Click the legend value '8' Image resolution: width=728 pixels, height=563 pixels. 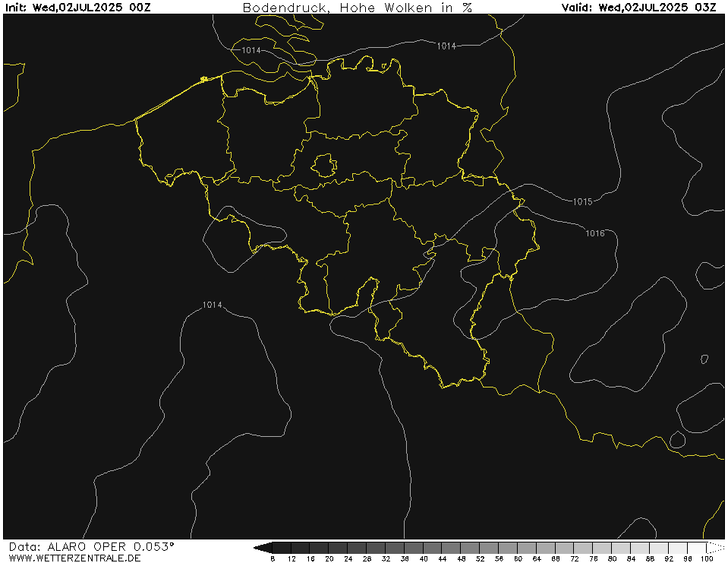click(x=273, y=558)
